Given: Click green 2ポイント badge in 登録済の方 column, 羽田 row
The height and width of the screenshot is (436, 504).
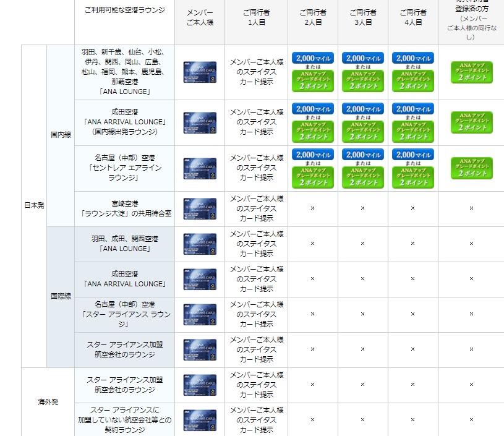Looking at the screenshot, I should 472,72.
